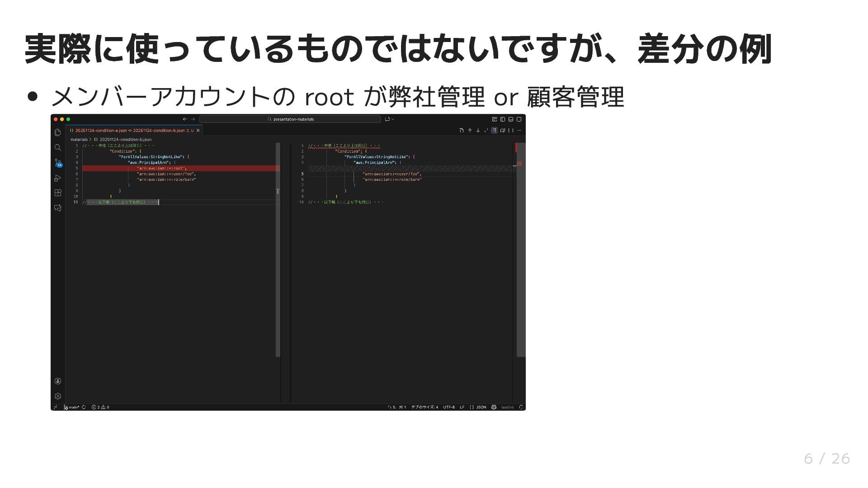Toggle whitespace rendering in diff toolbar
This screenshot has width=868, height=488.
(x=494, y=131)
